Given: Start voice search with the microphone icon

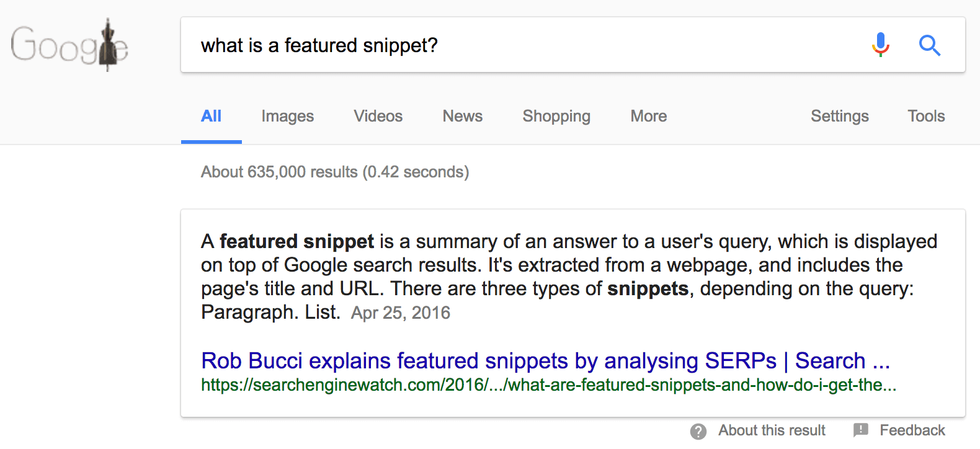Looking at the screenshot, I should coord(880,45).
